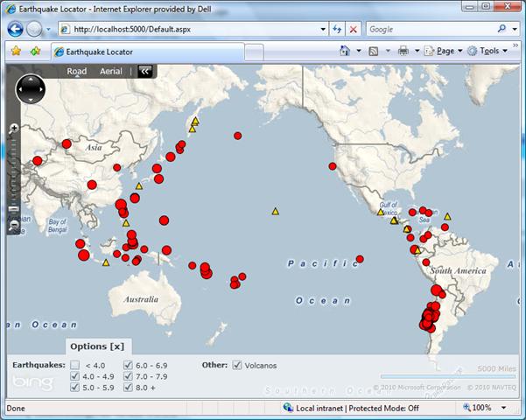Click the large earthquake marker off Sumatra
The height and width of the screenshot is (420, 526).
coord(84,255)
